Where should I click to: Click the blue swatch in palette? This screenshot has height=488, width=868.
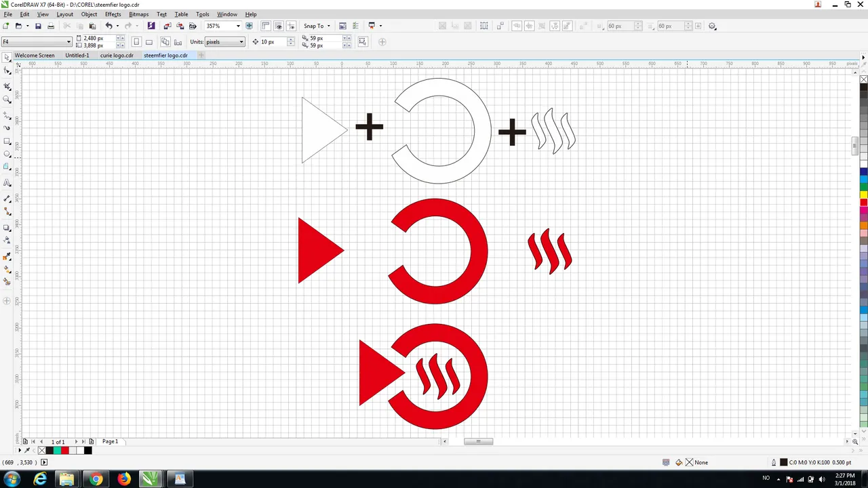[864, 172]
